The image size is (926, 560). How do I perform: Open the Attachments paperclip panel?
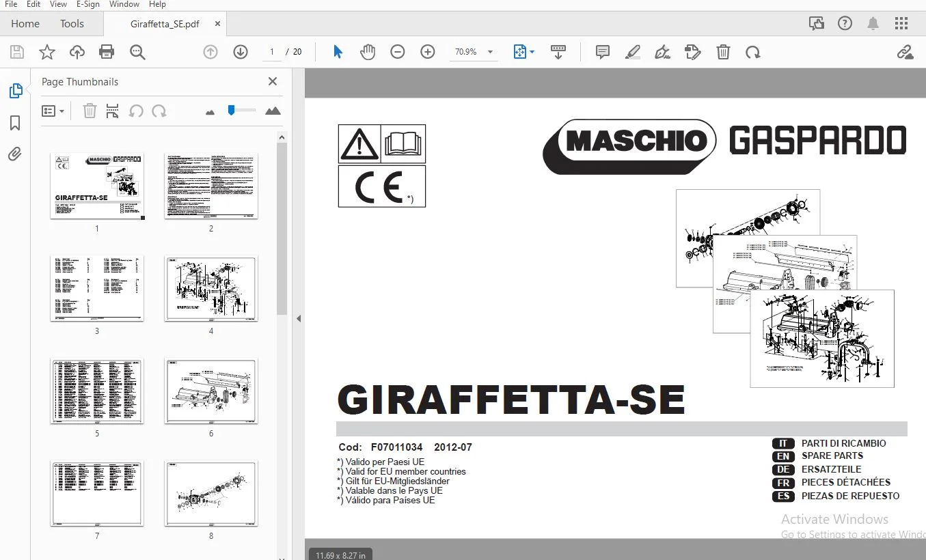pyautogui.click(x=15, y=154)
